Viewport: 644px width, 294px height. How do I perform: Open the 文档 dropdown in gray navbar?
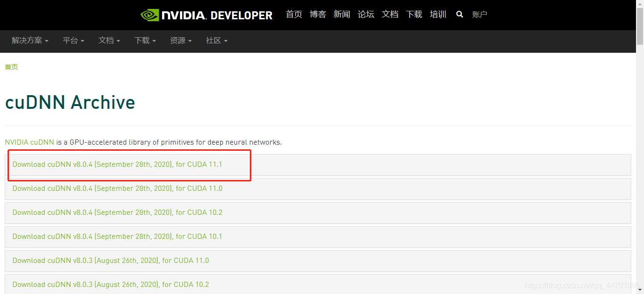click(109, 41)
